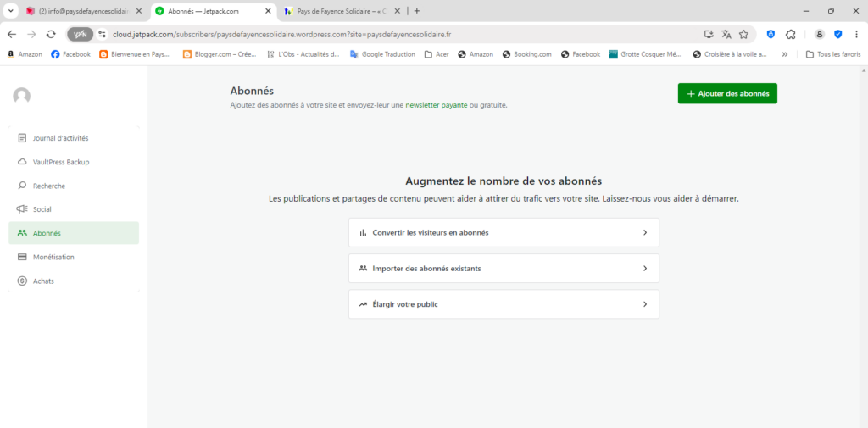The height and width of the screenshot is (428, 868).
Task: Reload the page
Action: coord(51,34)
